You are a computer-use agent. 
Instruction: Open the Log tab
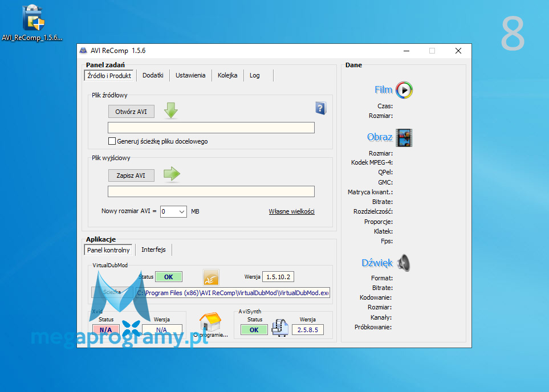click(x=254, y=75)
